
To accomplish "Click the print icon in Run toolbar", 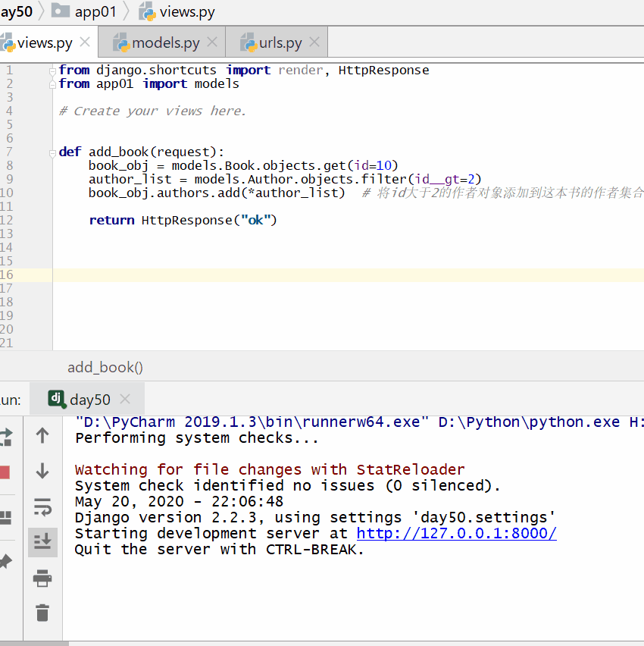I will (42, 579).
